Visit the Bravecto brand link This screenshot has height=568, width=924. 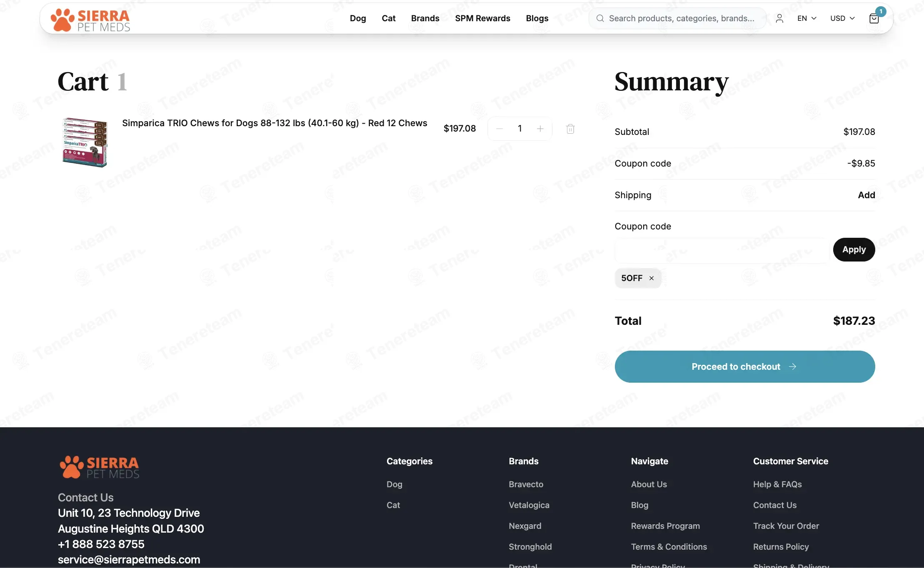pyautogui.click(x=526, y=484)
